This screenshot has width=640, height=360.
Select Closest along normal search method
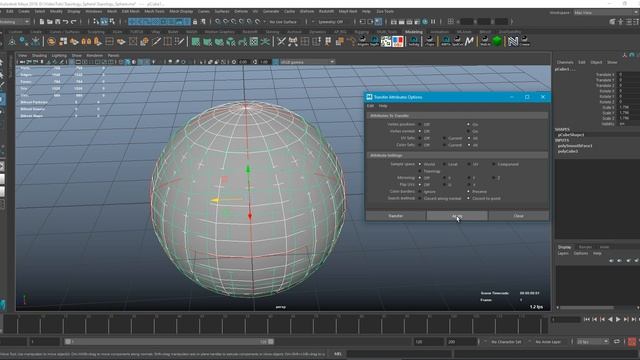click(420, 198)
